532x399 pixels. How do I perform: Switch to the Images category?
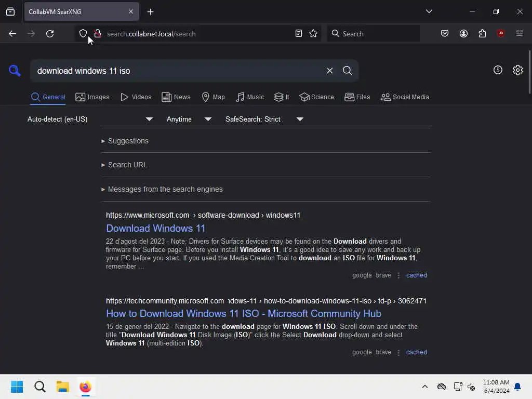click(92, 97)
